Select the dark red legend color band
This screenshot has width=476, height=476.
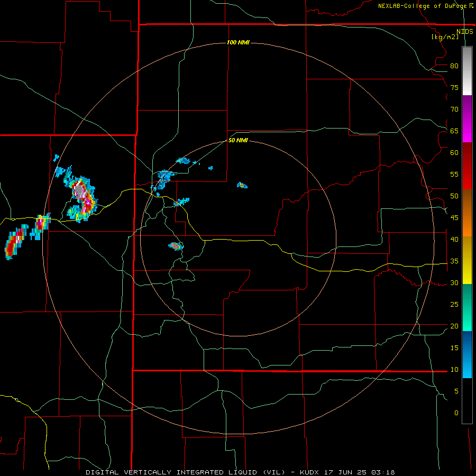pyautogui.click(x=467, y=166)
